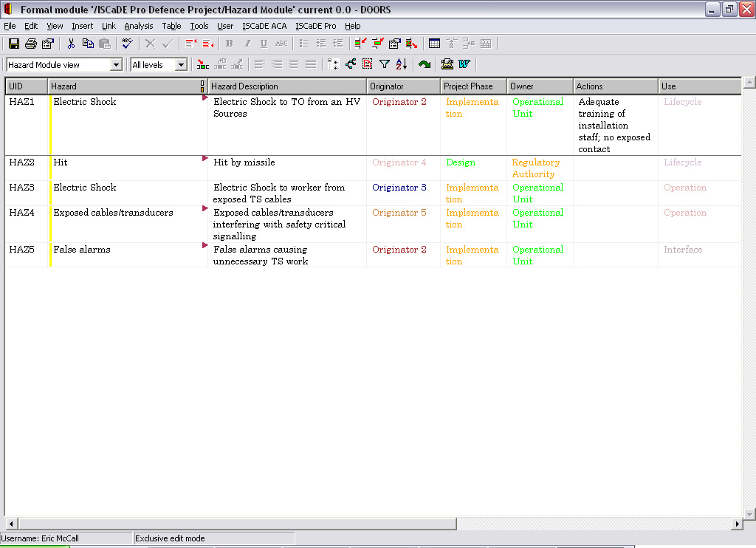Select 'Originator 5' cell
Viewport: 756px width, 548px height.
(404, 224)
